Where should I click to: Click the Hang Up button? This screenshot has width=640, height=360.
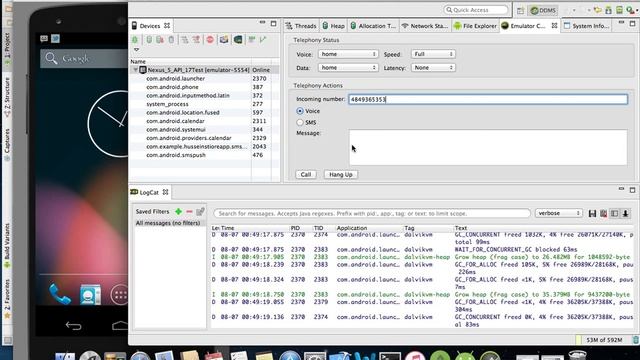(x=341, y=174)
